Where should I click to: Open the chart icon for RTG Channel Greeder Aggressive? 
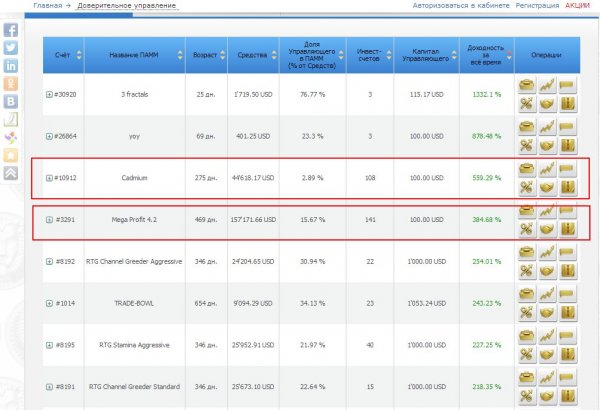pos(547,252)
